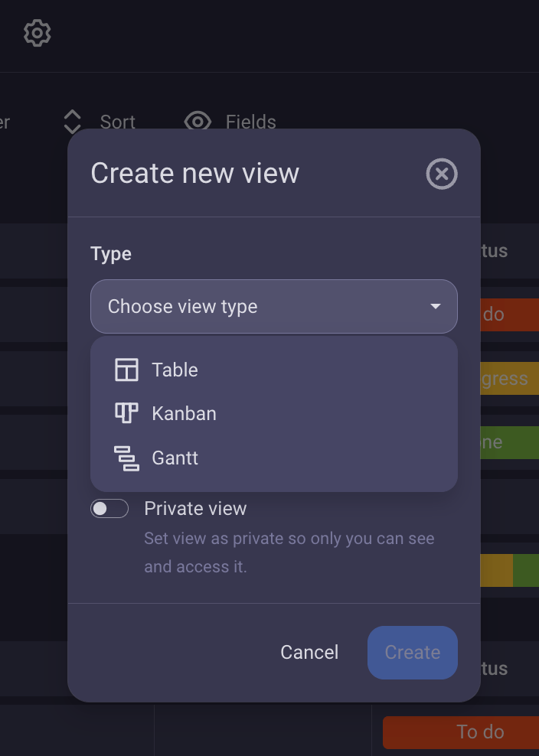
Task: Click the Create new view title
Action: 195,173
